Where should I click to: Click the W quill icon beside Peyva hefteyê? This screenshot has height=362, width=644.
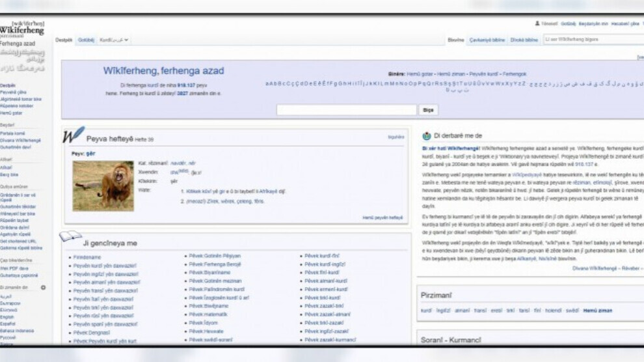[x=73, y=135]
